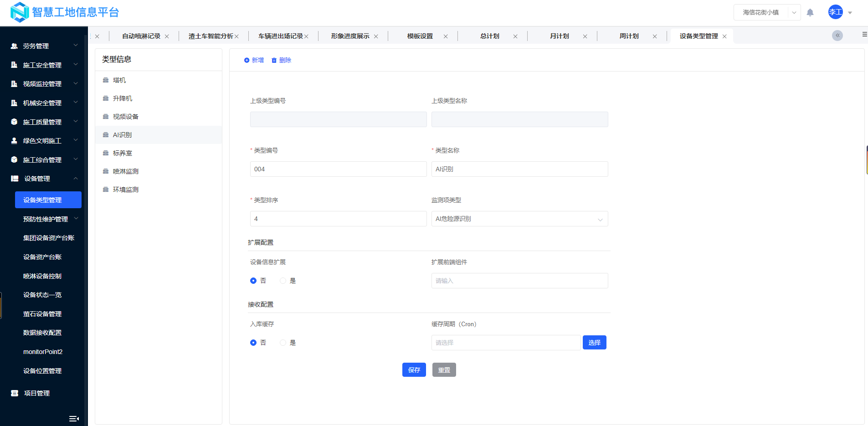Screen dimensions: 868x426
Task: Click the 项目管理 sidebar icon
Action: (15, 393)
